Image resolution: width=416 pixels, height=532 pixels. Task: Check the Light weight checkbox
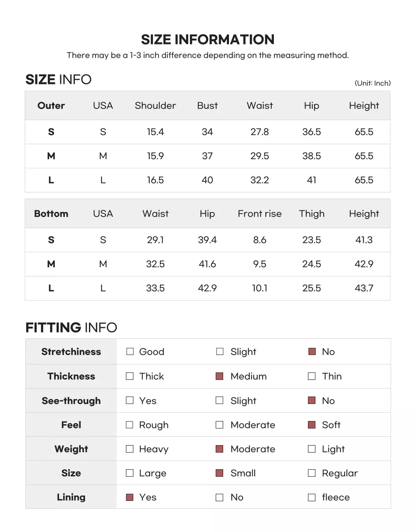click(x=312, y=449)
